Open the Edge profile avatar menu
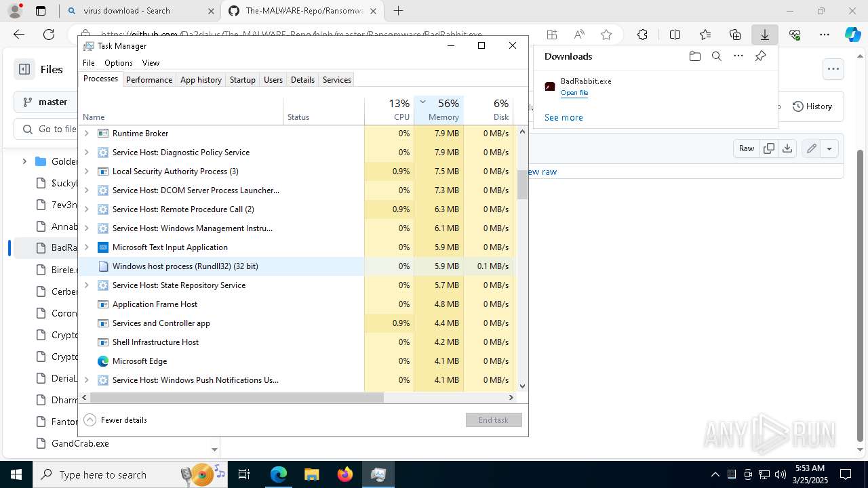868x488 pixels. [15, 10]
